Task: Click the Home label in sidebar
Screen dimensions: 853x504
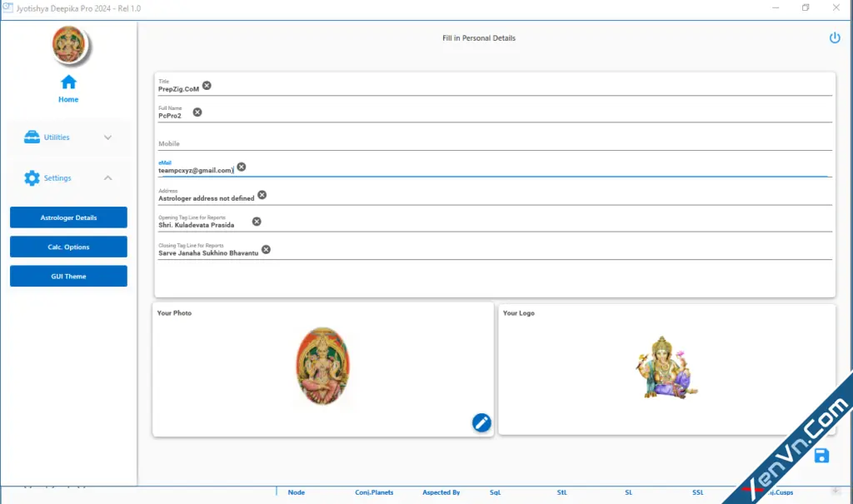Action: coord(68,100)
